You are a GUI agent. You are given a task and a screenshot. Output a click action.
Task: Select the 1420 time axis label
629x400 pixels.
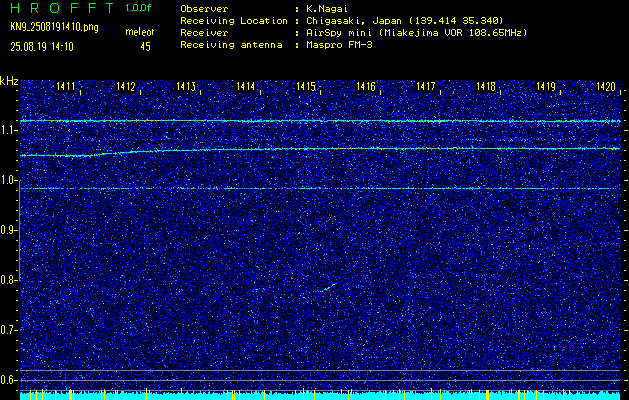point(606,86)
